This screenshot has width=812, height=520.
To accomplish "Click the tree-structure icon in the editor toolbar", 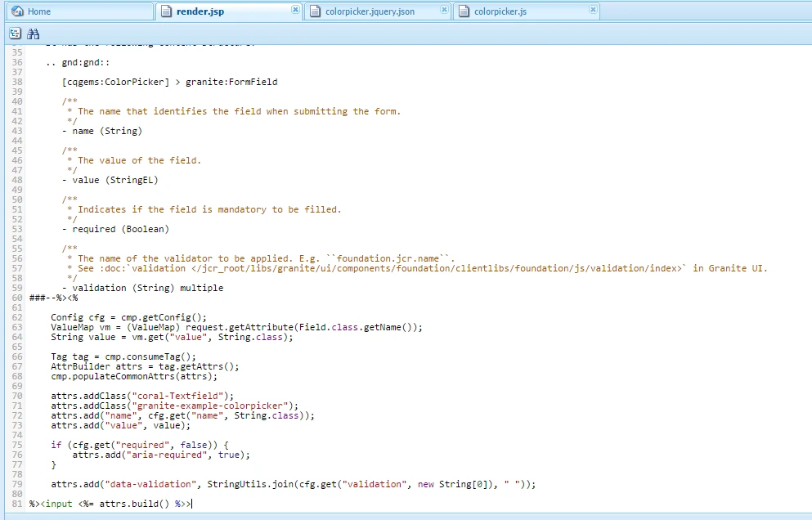I will click(x=15, y=34).
